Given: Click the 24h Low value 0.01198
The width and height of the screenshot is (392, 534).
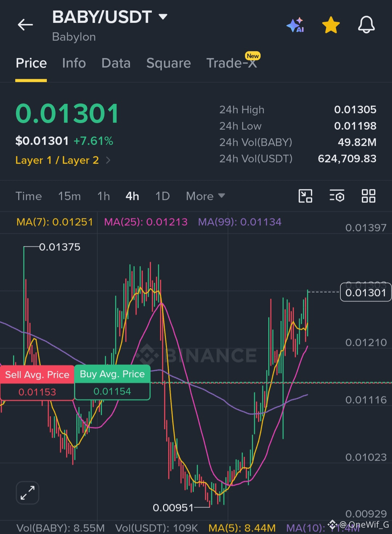Looking at the screenshot, I should pos(355,126).
